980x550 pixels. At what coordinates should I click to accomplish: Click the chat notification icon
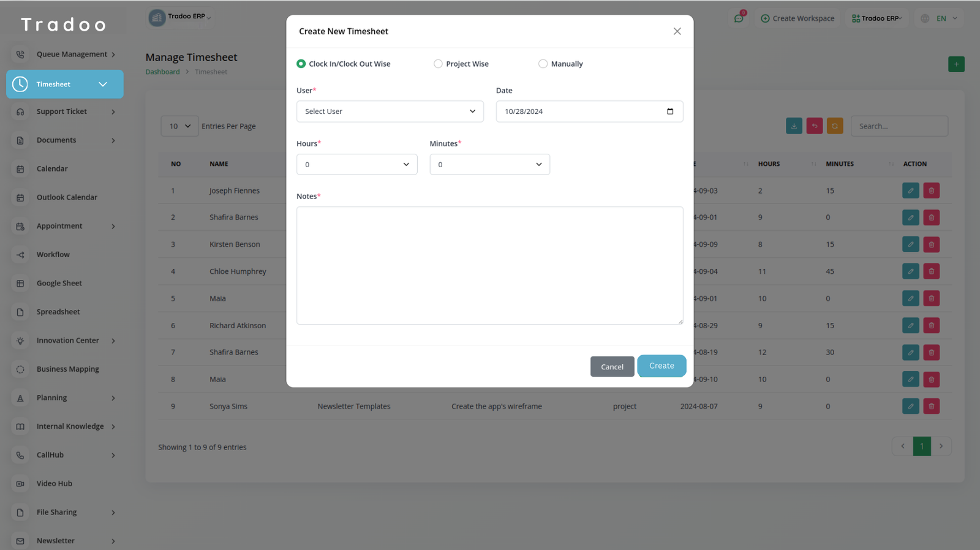tap(739, 18)
